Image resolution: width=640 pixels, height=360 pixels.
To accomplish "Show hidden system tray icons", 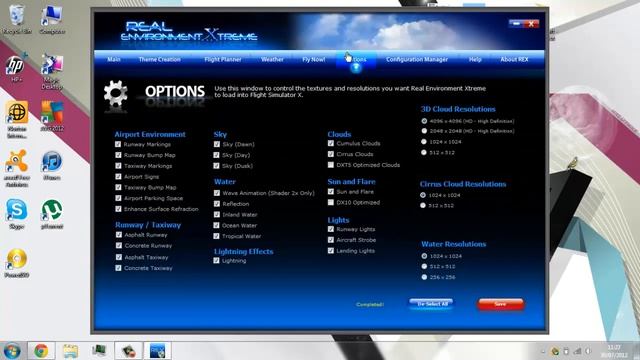I will coord(543,351).
